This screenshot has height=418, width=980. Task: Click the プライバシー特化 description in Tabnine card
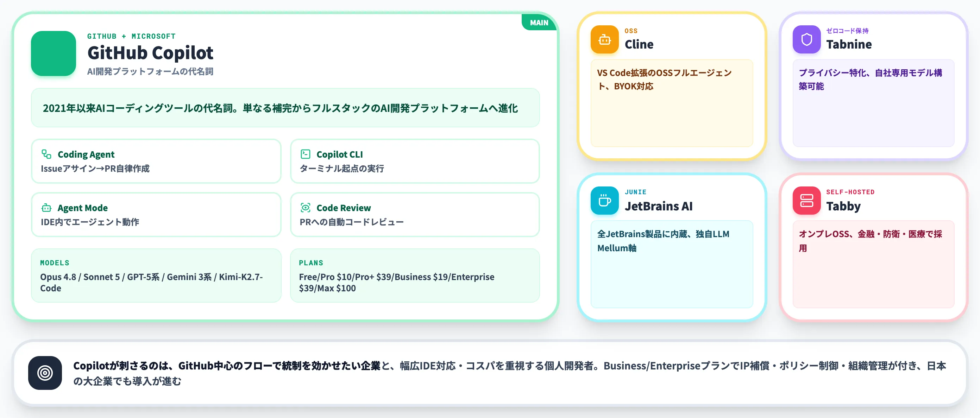pyautogui.click(x=870, y=80)
